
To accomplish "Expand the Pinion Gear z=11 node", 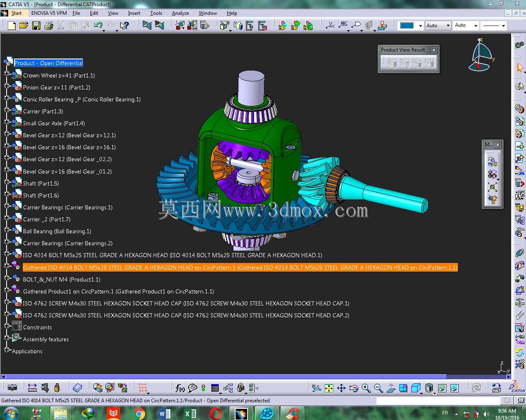I will click(7, 86).
